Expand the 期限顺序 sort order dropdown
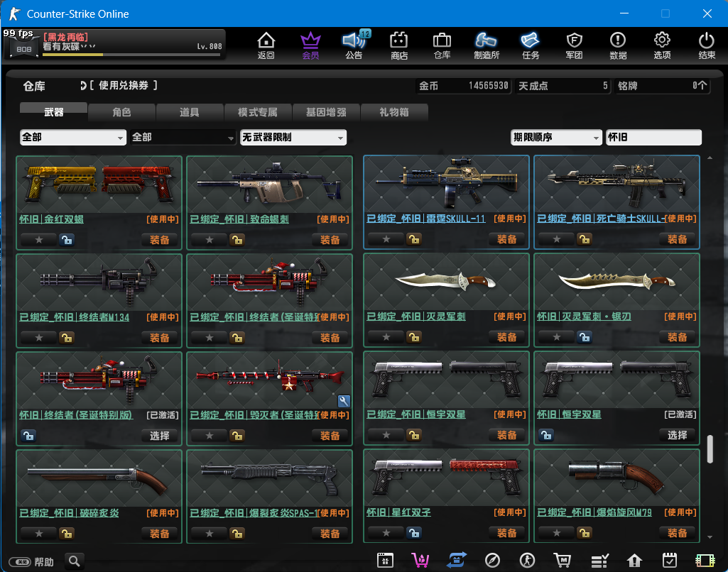The image size is (728, 572). point(556,137)
